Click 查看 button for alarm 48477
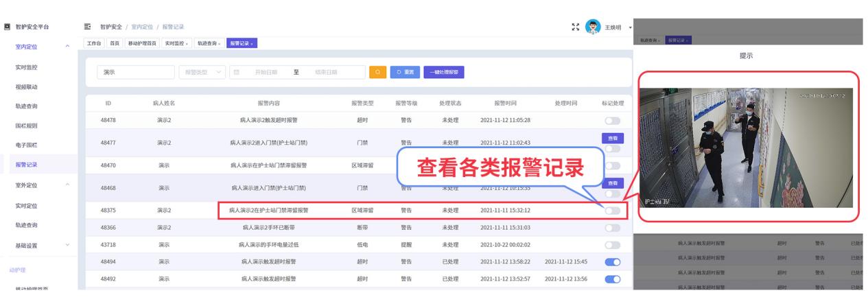The width and height of the screenshot is (868, 306). [x=613, y=138]
